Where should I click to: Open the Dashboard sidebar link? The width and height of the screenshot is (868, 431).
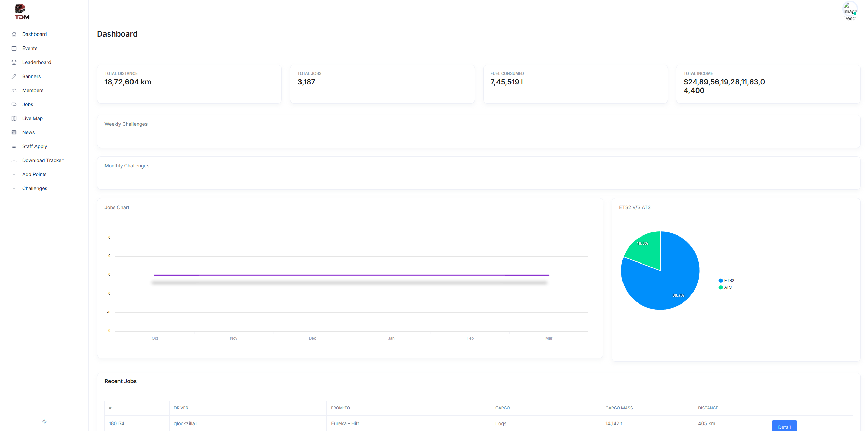[34, 34]
